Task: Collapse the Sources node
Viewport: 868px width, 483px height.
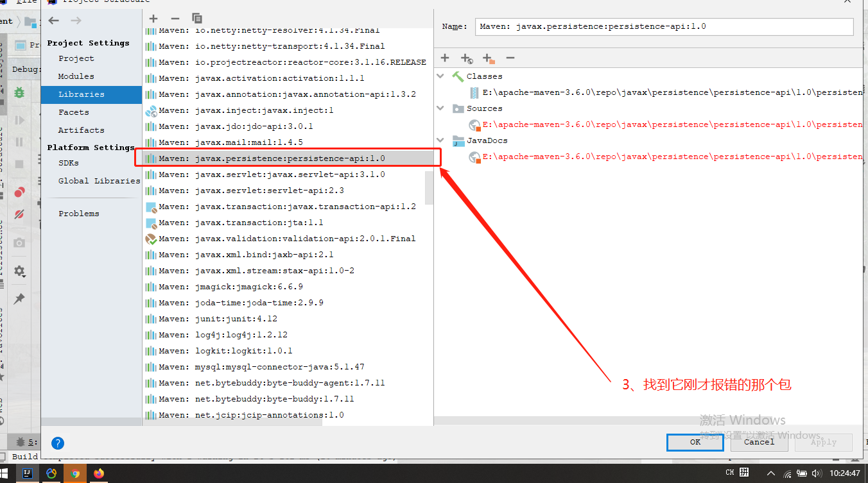Action: click(440, 108)
